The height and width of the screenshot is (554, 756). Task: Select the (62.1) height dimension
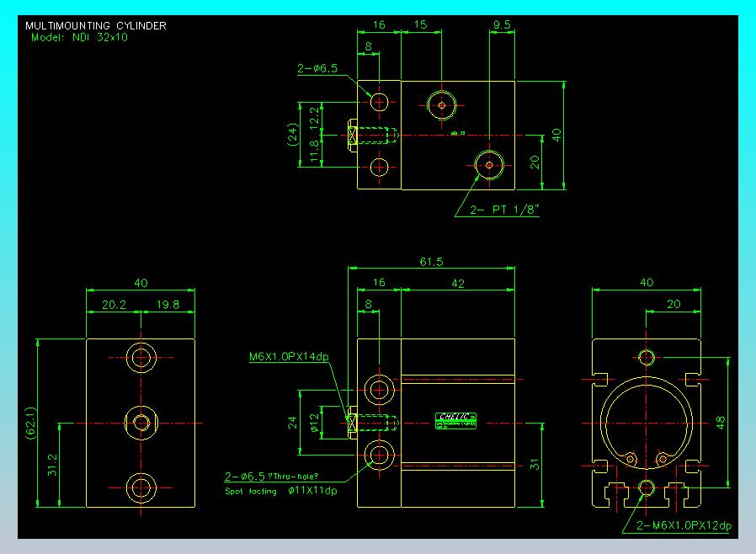pos(30,423)
